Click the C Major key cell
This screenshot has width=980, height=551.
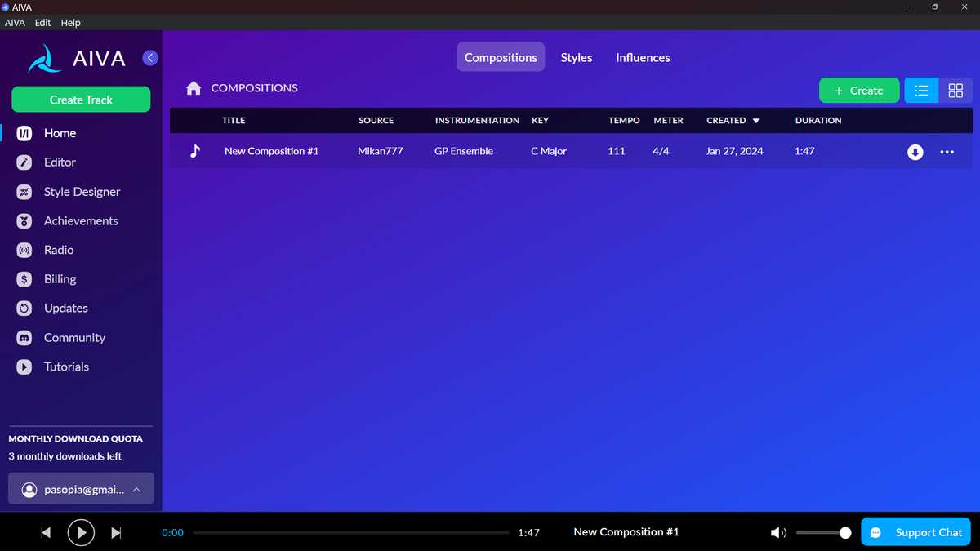coord(548,151)
